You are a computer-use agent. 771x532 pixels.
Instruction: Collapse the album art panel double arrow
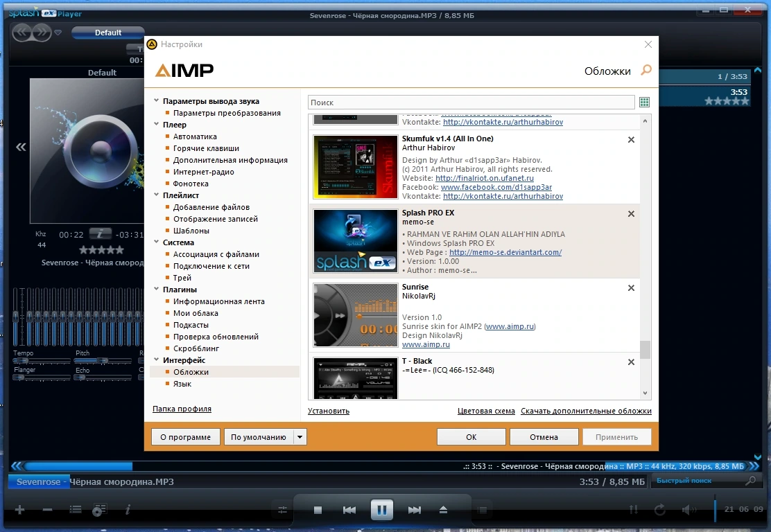(21, 147)
